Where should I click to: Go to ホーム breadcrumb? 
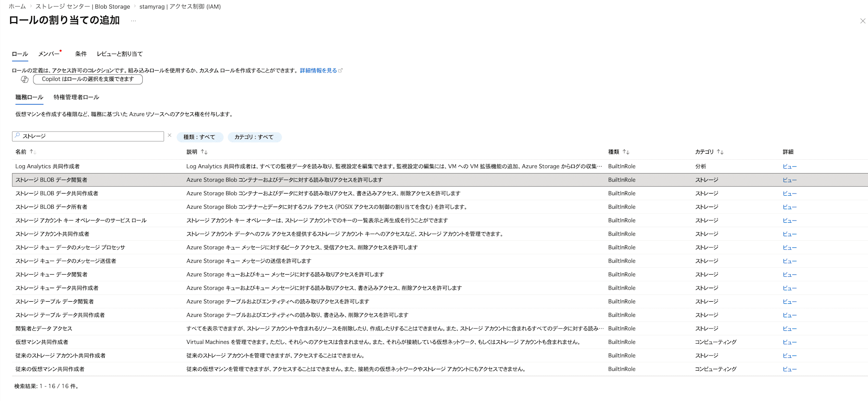pos(17,7)
